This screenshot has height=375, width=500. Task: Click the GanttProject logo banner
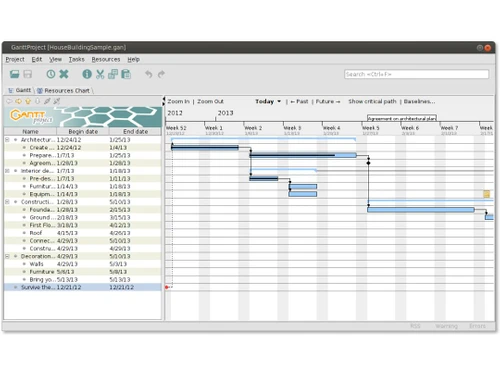pos(83,116)
